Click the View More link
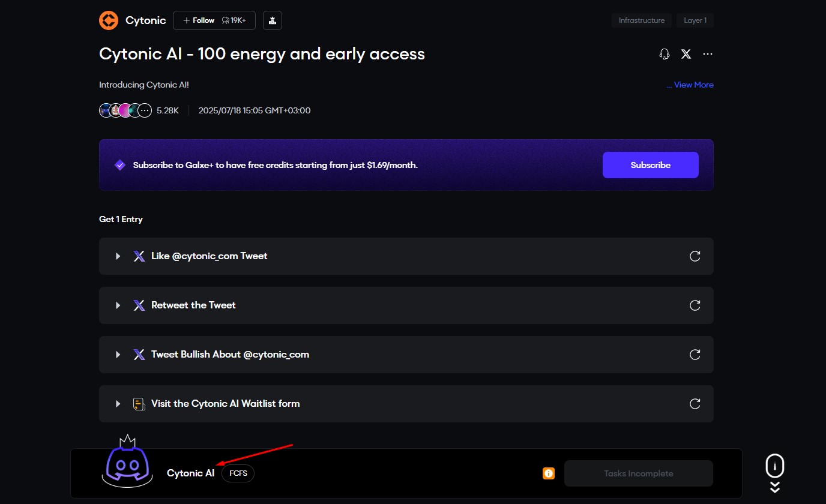Screen dimensions: 826x504 pos(690,85)
